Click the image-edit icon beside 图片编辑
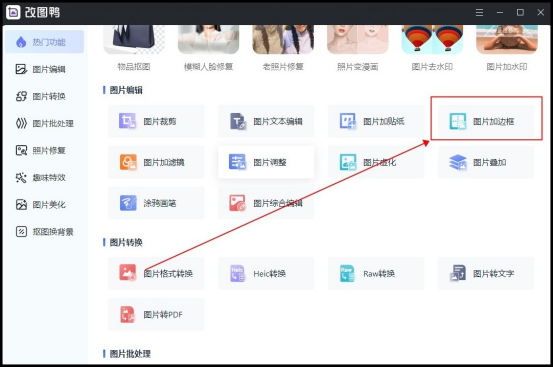The height and width of the screenshot is (367, 553). click(x=21, y=69)
